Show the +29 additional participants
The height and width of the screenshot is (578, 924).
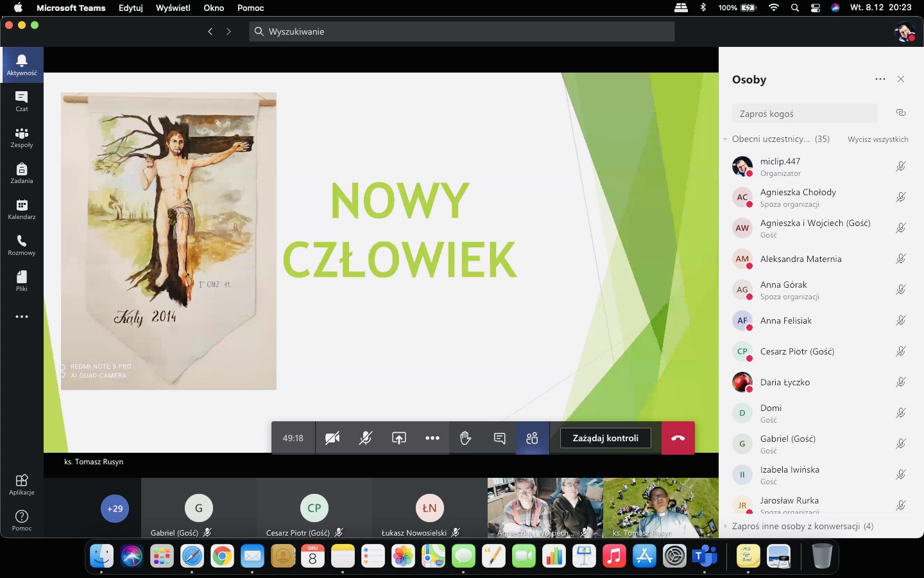click(115, 509)
